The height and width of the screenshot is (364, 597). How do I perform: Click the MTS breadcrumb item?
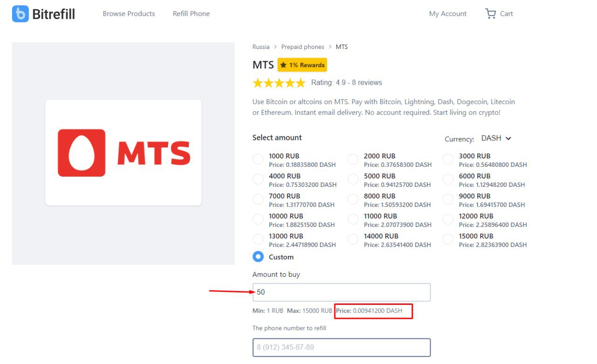click(x=342, y=47)
